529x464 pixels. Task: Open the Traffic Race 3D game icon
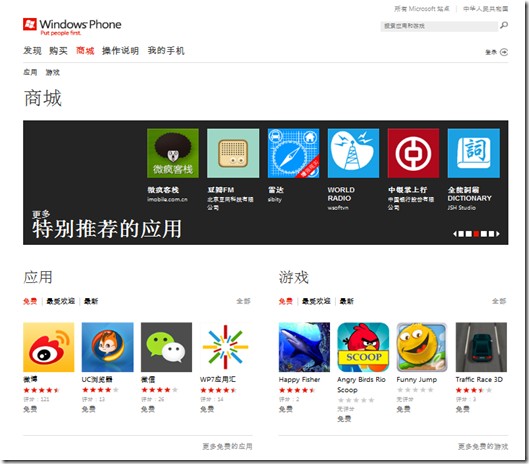(481, 347)
